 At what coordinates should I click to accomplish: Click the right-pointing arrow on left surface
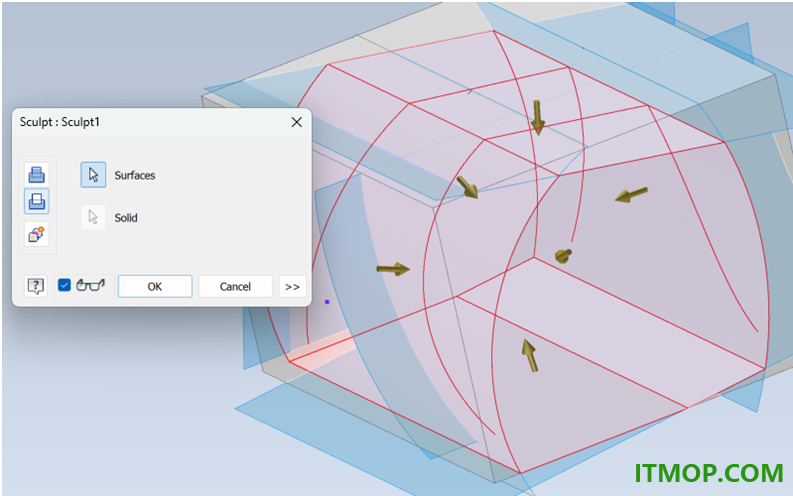[393, 269]
